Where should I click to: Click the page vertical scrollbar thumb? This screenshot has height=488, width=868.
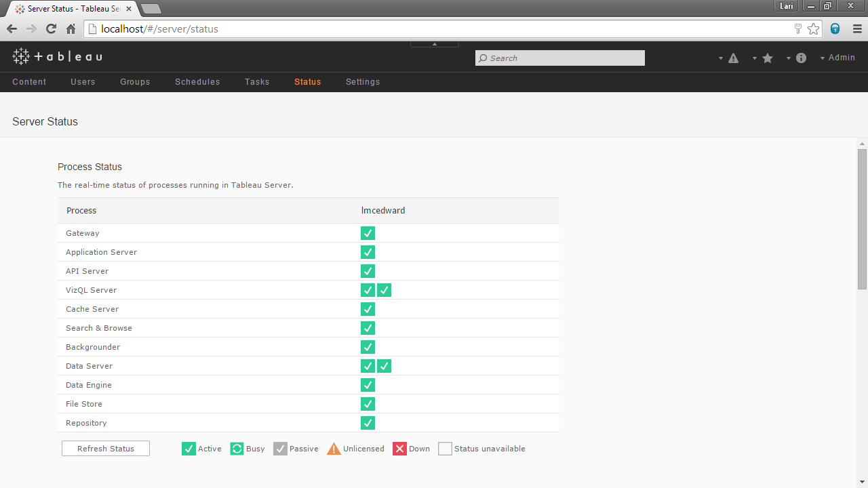tap(862, 217)
